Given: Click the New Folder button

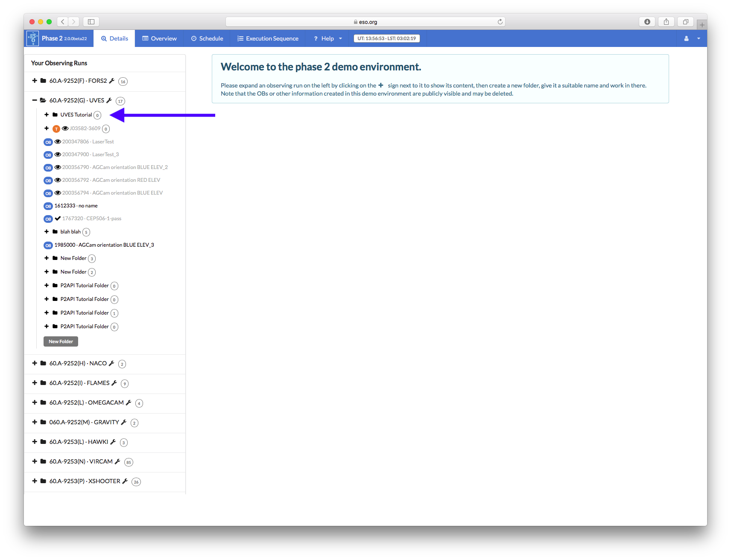Looking at the screenshot, I should click(61, 341).
